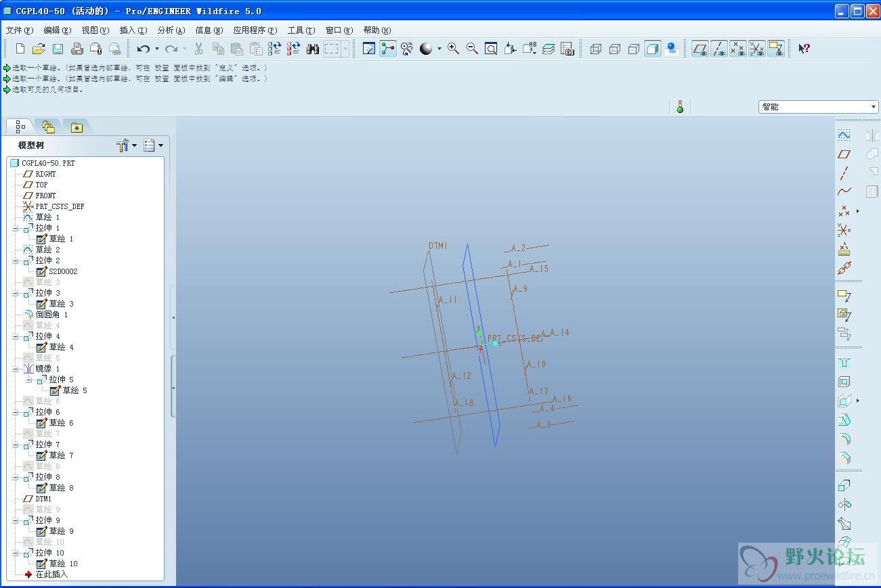Select the Datum Coordinate System tool

point(844,230)
